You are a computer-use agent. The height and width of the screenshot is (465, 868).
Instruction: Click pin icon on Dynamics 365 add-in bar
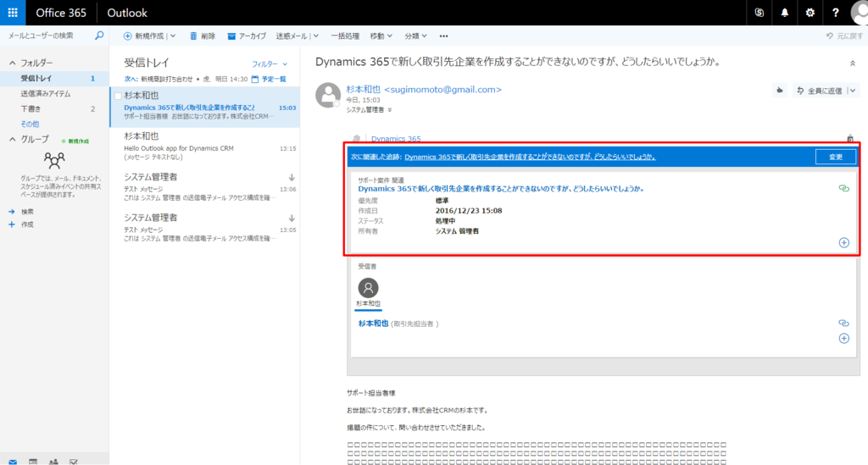(850, 138)
